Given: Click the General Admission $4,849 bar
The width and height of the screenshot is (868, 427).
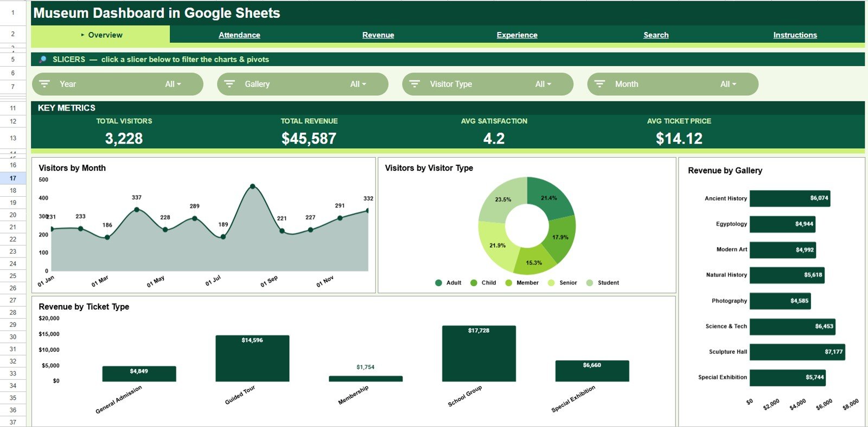Looking at the screenshot, I should (x=139, y=374).
